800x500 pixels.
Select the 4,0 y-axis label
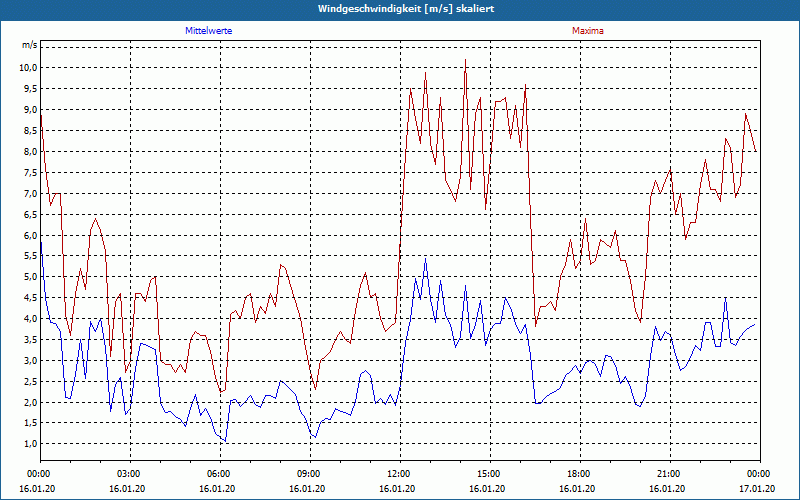tap(31, 318)
